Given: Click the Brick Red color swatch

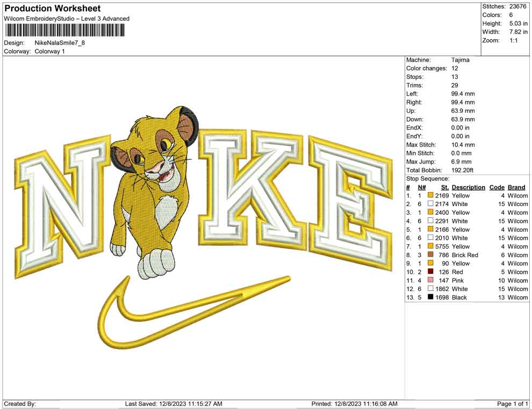Looking at the screenshot, I should click(x=430, y=254).
